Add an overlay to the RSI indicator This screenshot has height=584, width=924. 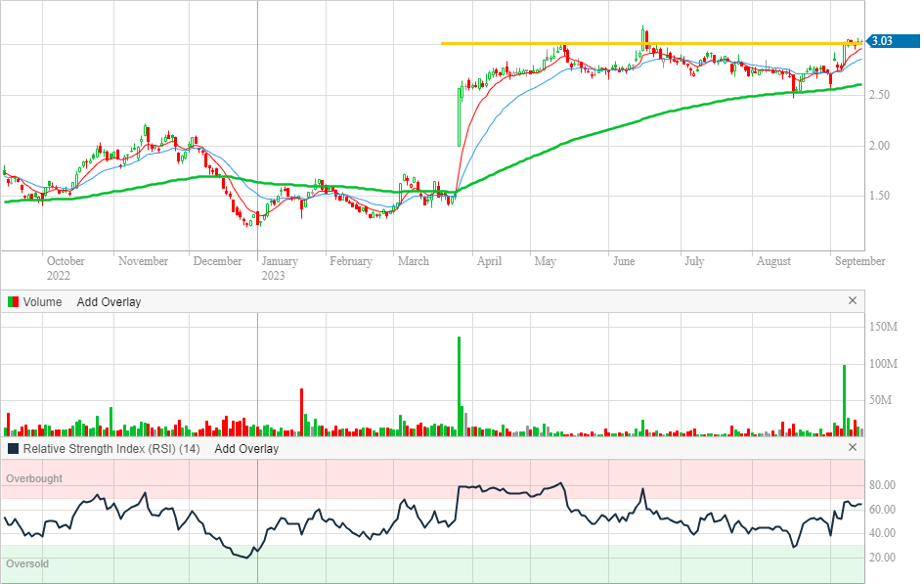(246, 449)
